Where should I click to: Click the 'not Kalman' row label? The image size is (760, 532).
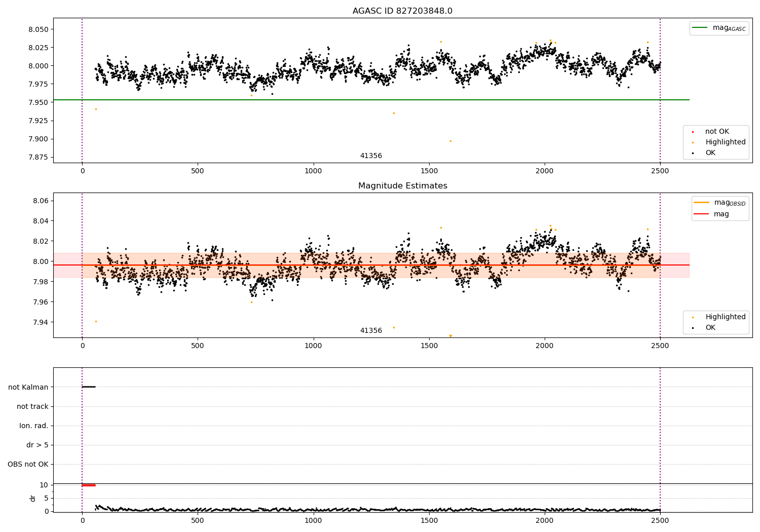[28, 387]
